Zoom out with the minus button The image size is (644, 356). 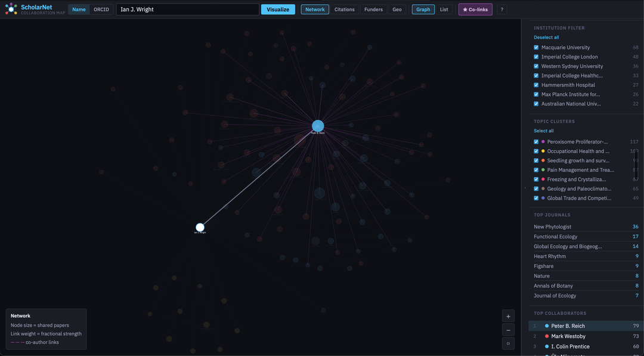click(508, 330)
